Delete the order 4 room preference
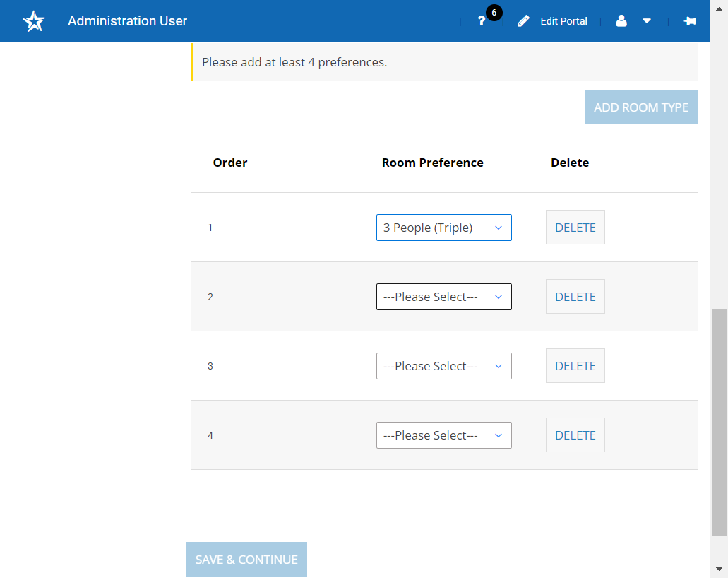This screenshot has height=578, width=728. tap(575, 435)
